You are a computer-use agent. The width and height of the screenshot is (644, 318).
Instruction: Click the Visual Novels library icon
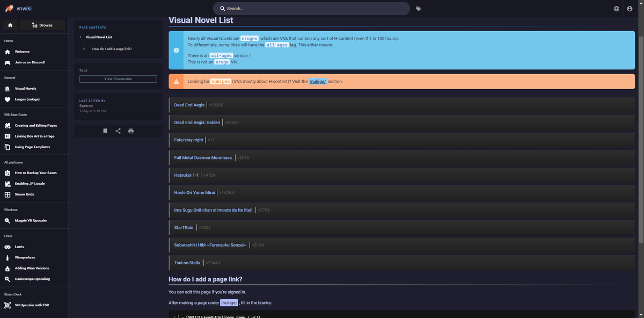click(8, 89)
